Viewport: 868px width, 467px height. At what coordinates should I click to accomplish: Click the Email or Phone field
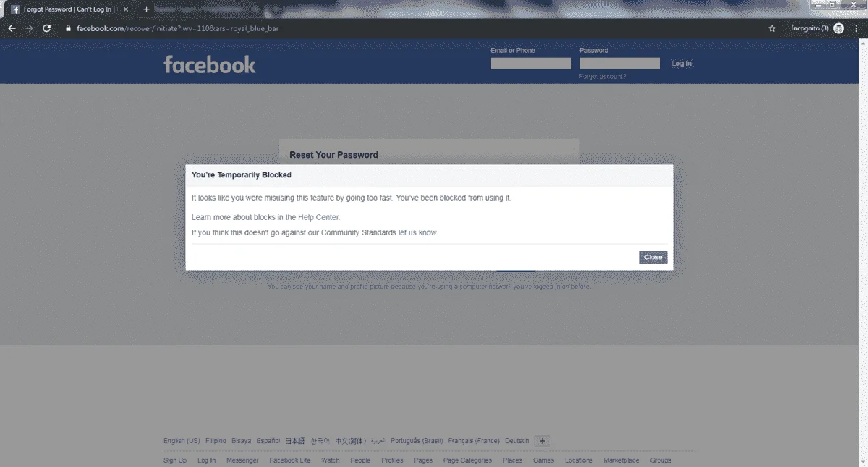coord(531,64)
